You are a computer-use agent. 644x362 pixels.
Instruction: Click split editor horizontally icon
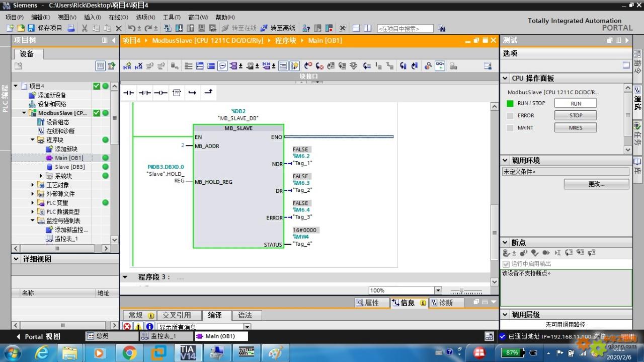356,28
